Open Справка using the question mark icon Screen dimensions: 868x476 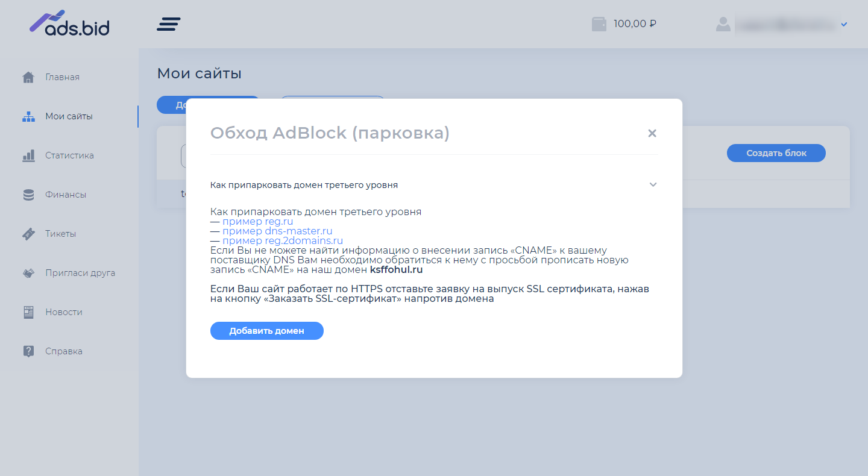(28, 351)
